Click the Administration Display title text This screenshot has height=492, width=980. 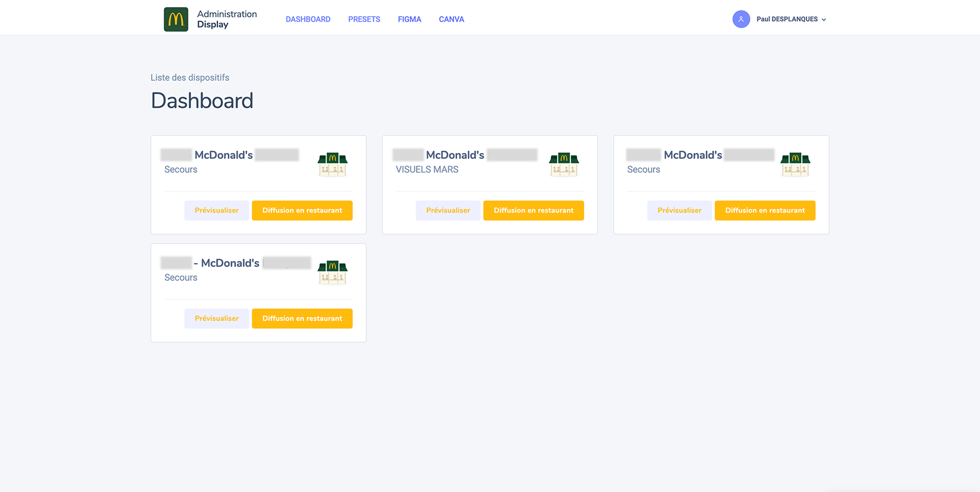point(226,19)
